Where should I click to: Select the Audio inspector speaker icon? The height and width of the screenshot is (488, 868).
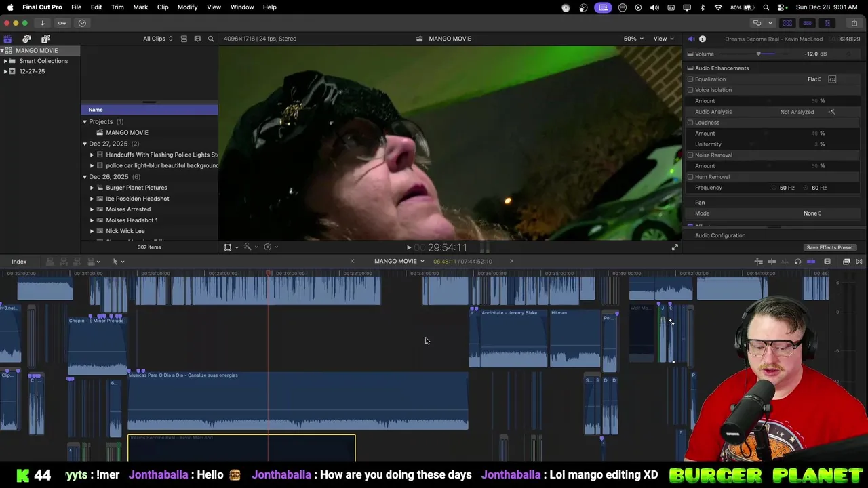(x=691, y=39)
